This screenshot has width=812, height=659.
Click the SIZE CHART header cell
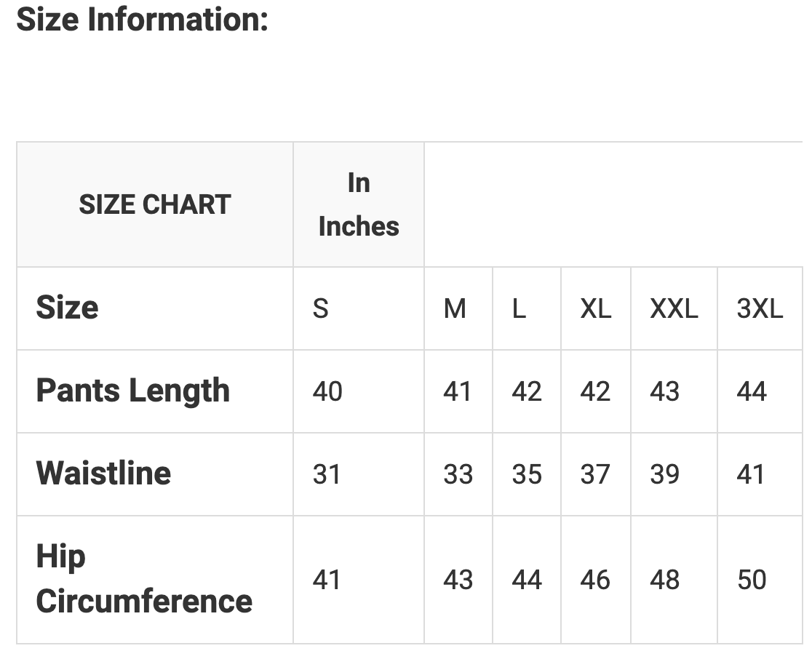pos(155,204)
